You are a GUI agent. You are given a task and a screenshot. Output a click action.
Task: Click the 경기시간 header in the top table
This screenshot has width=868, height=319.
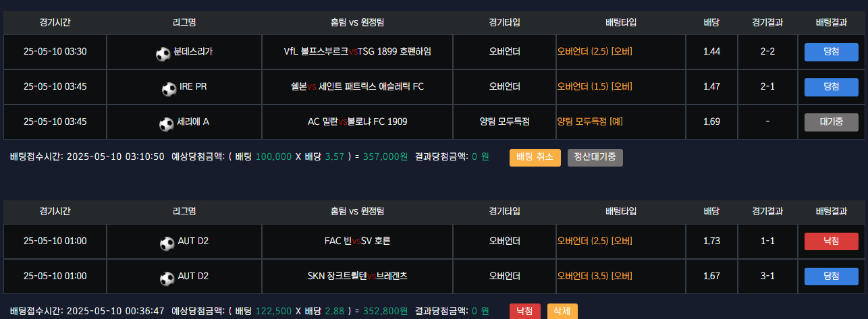click(55, 22)
